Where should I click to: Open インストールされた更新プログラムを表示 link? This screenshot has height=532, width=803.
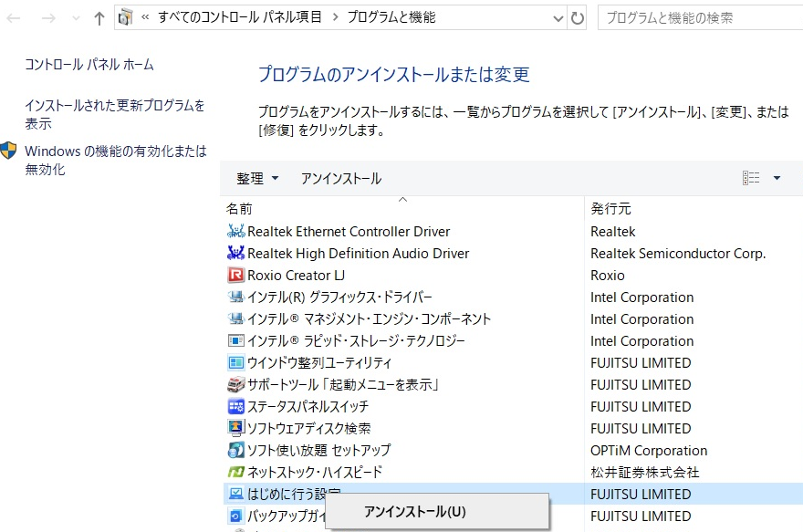115,114
